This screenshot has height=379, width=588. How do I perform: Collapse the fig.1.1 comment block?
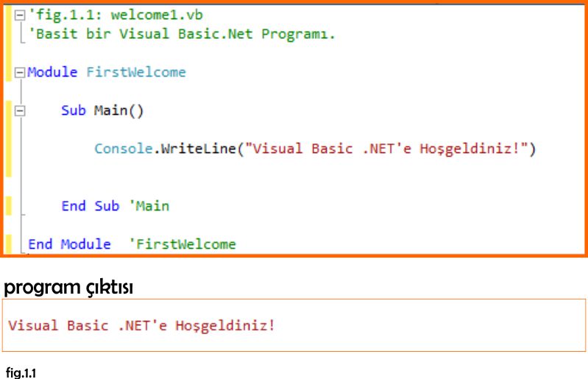[20, 15]
